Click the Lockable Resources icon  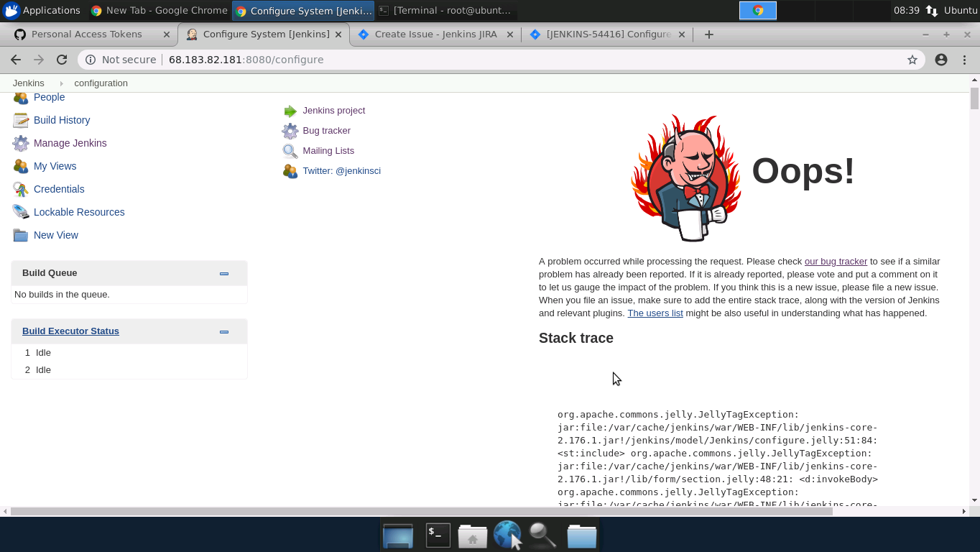[x=21, y=212]
